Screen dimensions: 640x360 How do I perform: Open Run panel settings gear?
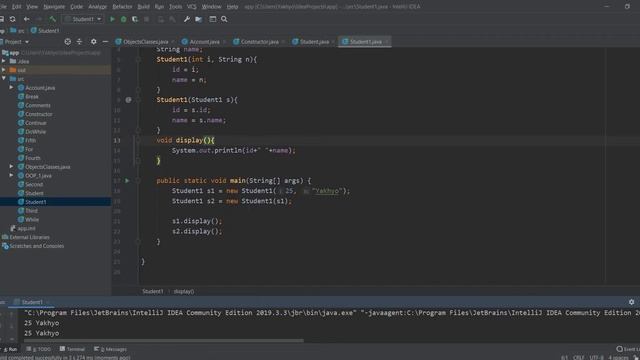click(631, 302)
